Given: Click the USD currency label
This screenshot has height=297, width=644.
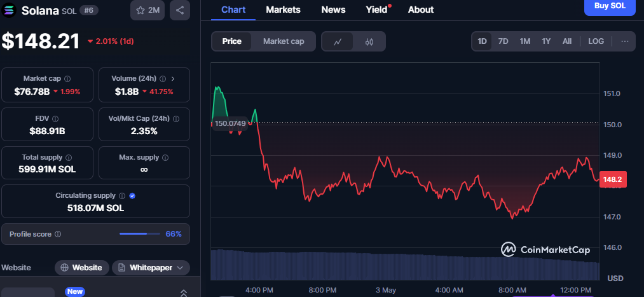Looking at the screenshot, I should (615, 279).
